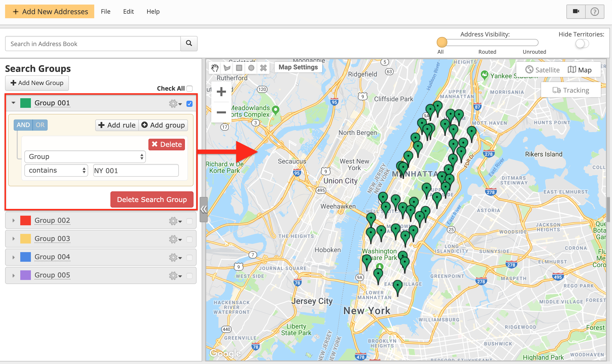Zoom in on the map
The width and height of the screenshot is (612, 364).
(221, 92)
